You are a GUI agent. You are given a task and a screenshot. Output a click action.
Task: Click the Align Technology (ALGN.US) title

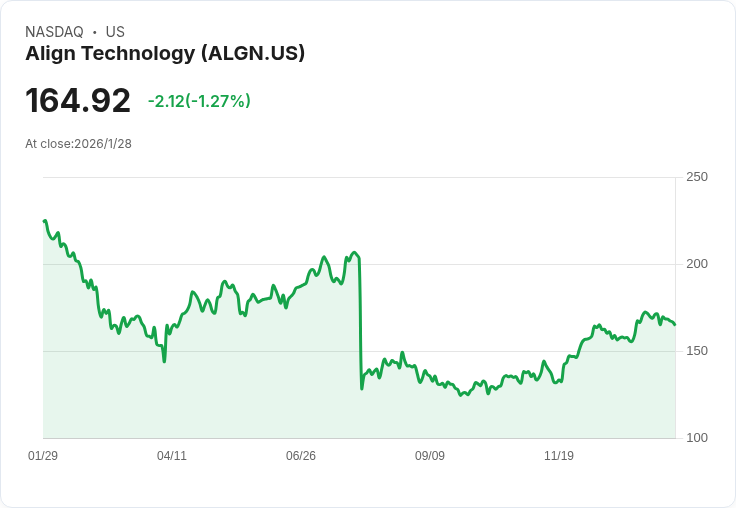[165, 54]
